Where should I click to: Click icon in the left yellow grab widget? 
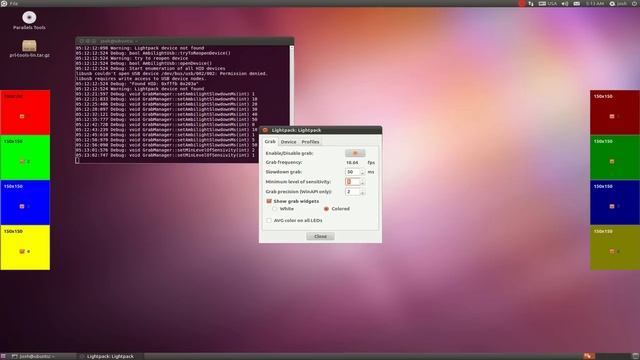click(22, 251)
